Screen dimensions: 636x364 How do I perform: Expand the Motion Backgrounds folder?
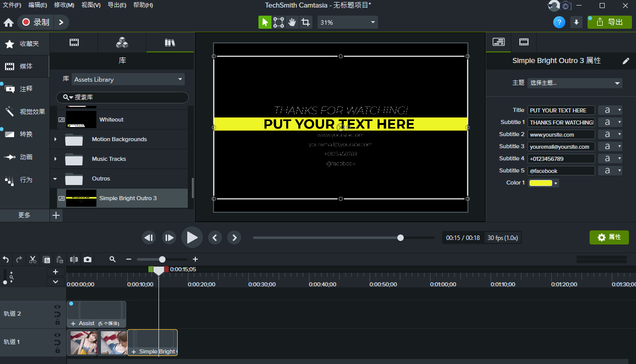click(55, 139)
